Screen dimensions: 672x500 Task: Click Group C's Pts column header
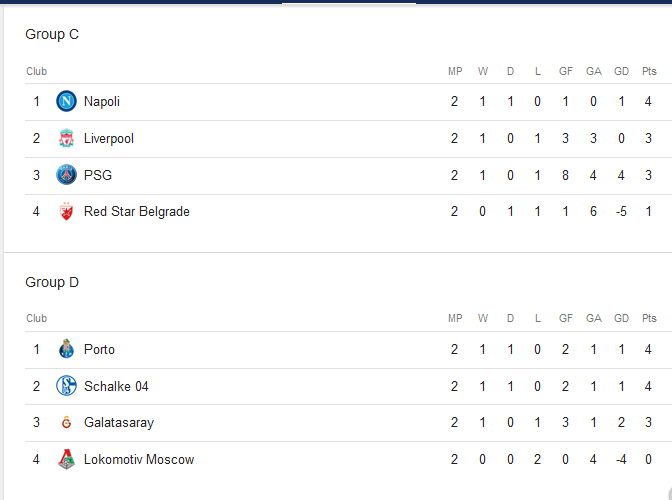tap(649, 71)
